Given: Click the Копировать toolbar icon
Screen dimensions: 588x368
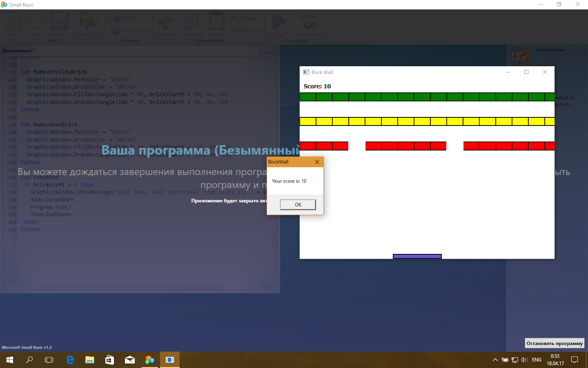Looking at the screenshot, I should pyautogui.click(x=191, y=24).
